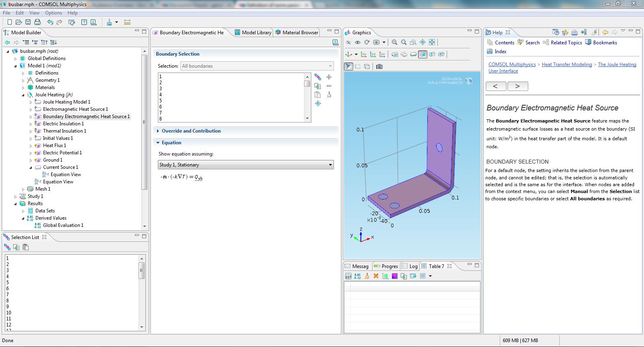Click Zoom Box icon in Graphics toolbar

tap(413, 42)
